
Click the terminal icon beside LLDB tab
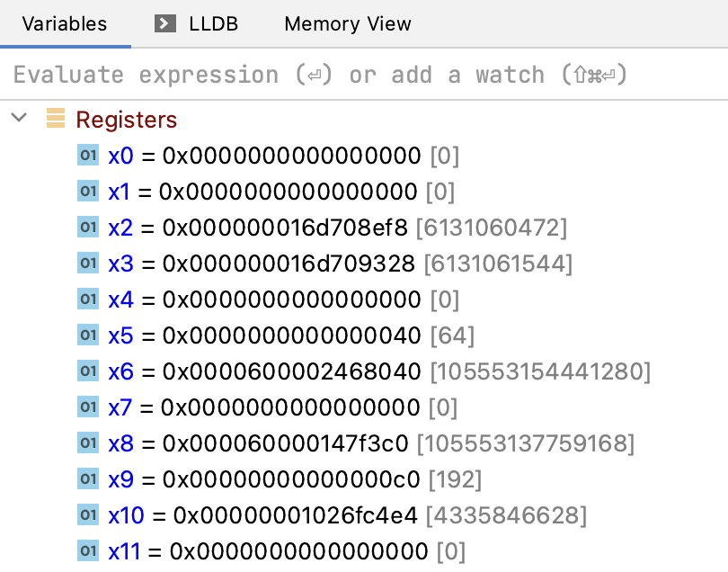[165, 23]
